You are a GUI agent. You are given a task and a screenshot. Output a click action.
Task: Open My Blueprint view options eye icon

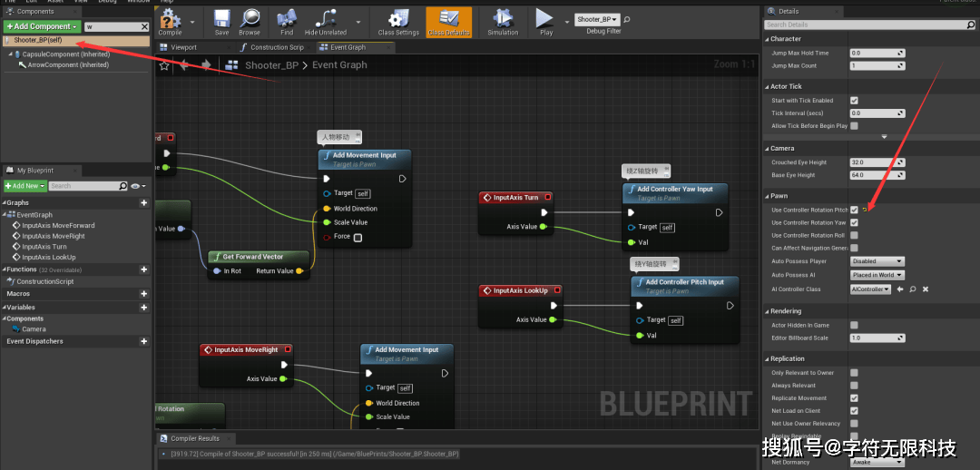point(139,186)
